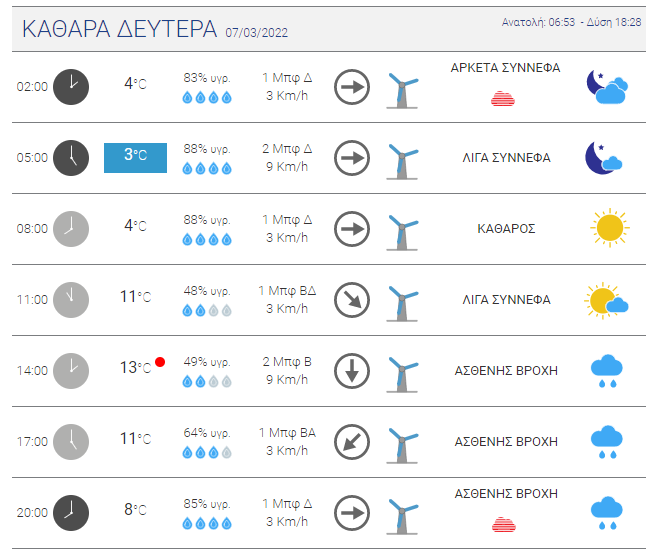Viewport: 646px width, 549px height.
Task: Click the date 07/03/2022
Action: (x=257, y=33)
